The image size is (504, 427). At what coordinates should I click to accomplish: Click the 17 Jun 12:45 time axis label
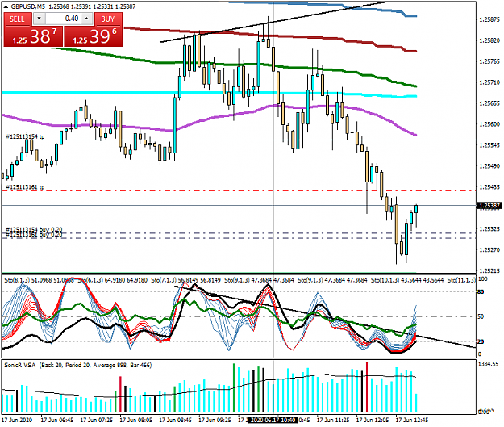(x=412, y=420)
